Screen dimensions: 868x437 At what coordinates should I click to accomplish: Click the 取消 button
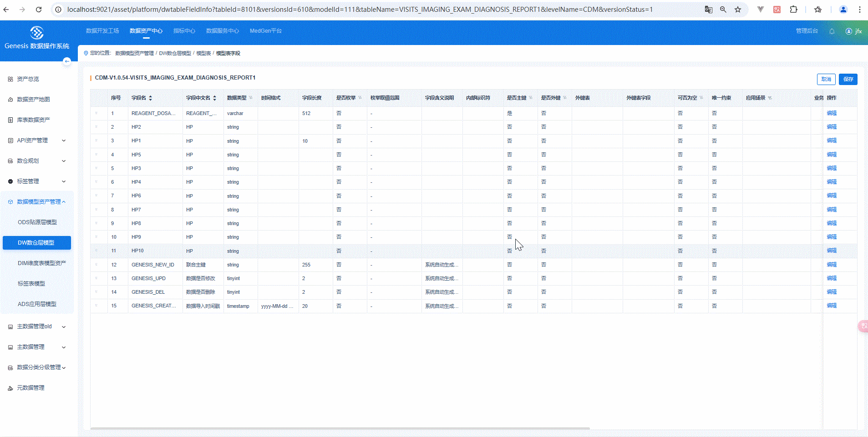coord(826,79)
